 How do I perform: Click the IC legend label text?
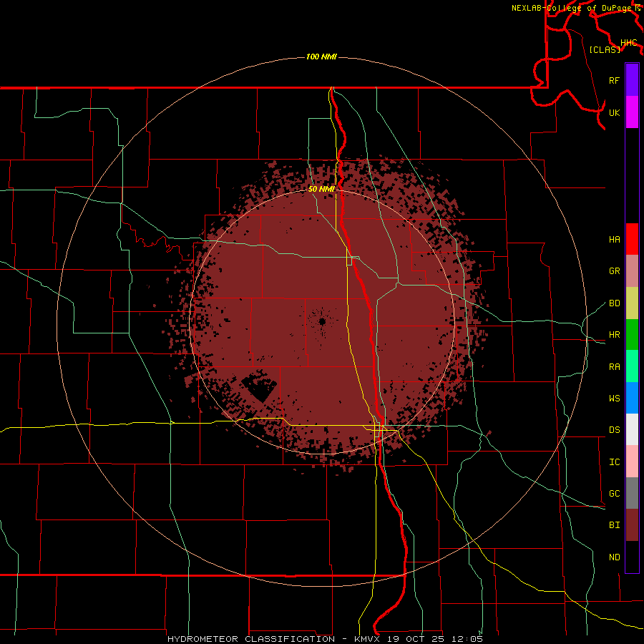614,462
